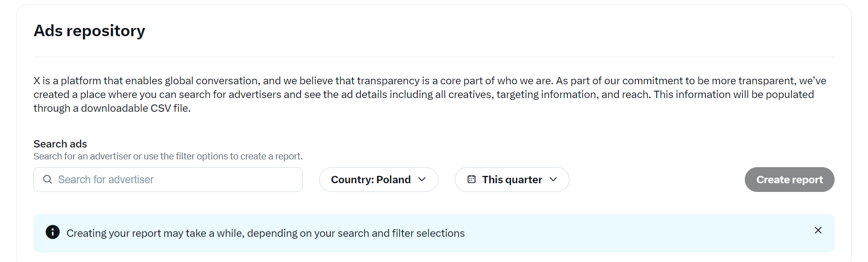The width and height of the screenshot is (868, 262).
Task: Click the Ads repository heading
Action: coord(89,31)
